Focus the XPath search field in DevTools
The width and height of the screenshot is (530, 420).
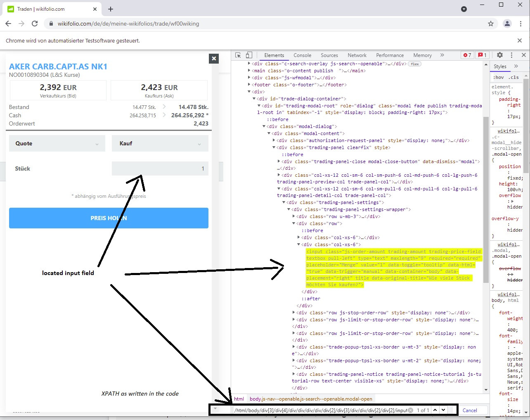(x=320, y=410)
